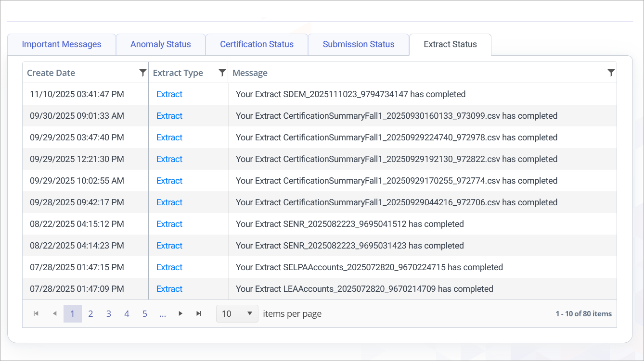644x361 pixels.
Task: Select page 5 of the results
Action: [144, 313]
